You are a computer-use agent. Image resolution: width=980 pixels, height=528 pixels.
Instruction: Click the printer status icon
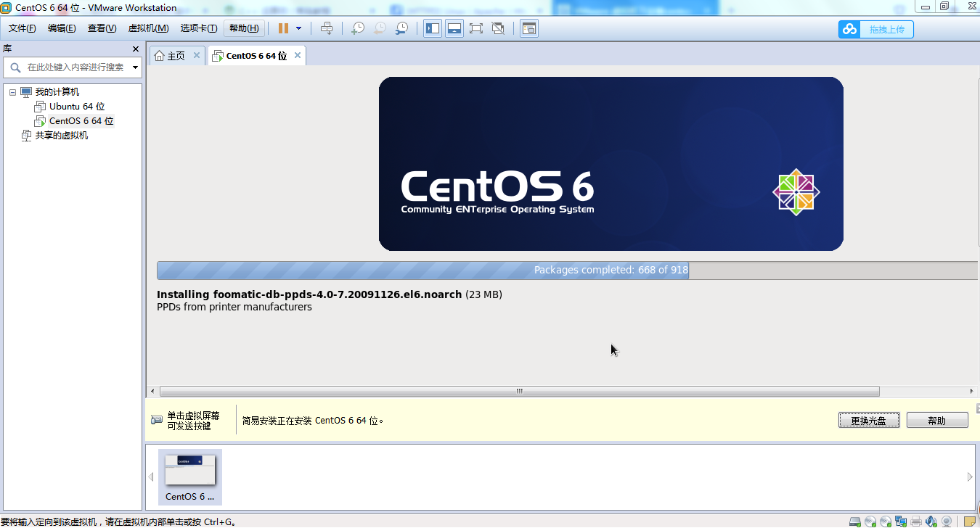point(916,521)
